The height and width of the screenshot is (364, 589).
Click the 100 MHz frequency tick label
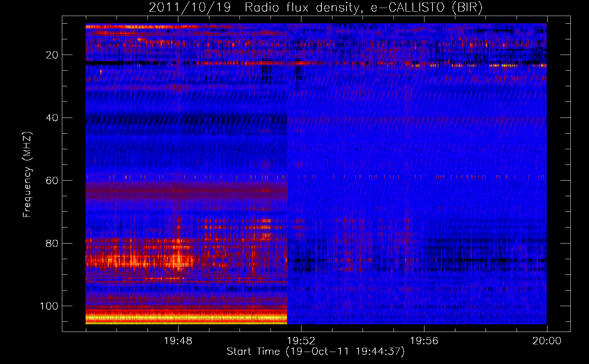(x=49, y=306)
